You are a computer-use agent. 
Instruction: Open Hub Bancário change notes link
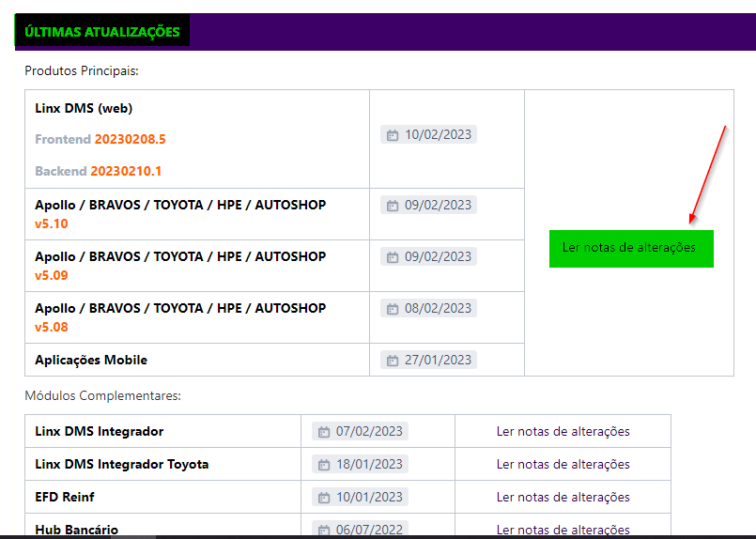click(563, 530)
